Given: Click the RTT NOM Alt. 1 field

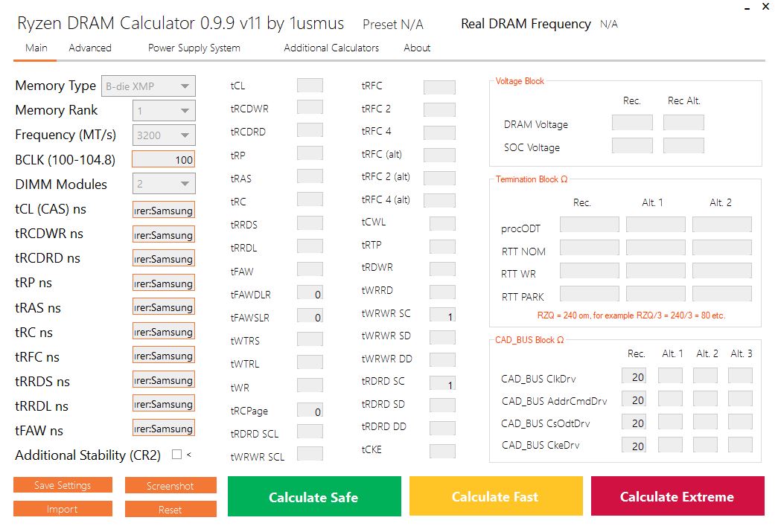Looking at the screenshot, I should [655, 247].
